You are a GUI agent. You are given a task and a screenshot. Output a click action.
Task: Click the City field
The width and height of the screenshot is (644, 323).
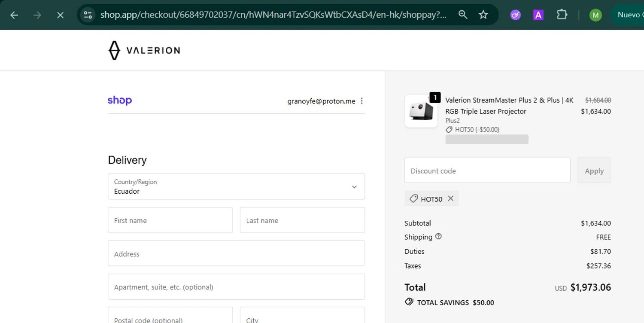click(302, 316)
